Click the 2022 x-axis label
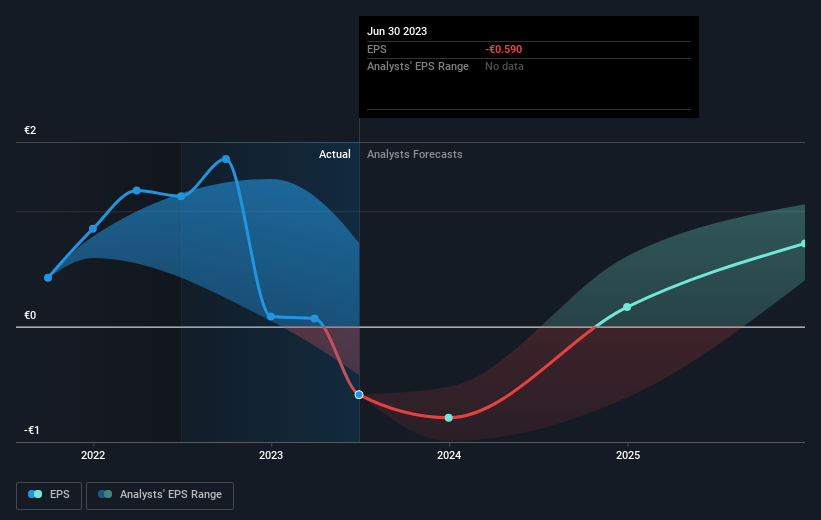Viewport: 821px width, 520px height. tap(93, 455)
